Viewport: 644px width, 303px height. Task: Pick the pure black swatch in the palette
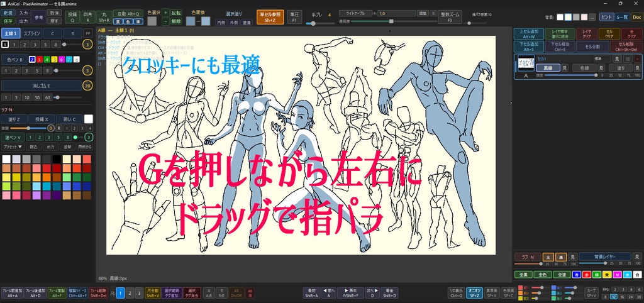coord(57,159)
